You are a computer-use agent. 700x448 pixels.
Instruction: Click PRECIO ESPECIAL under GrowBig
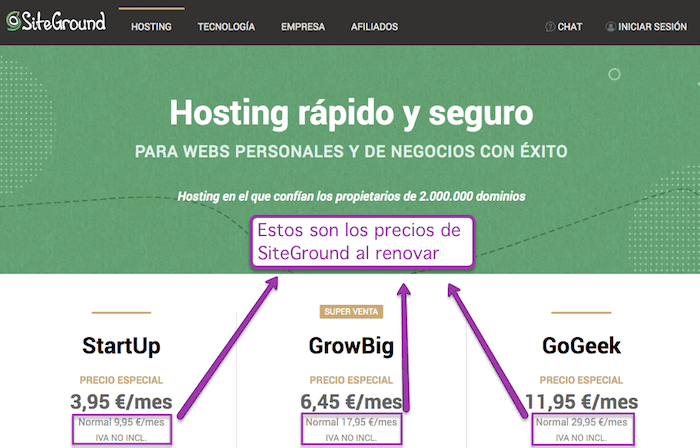tap(351, 380)
